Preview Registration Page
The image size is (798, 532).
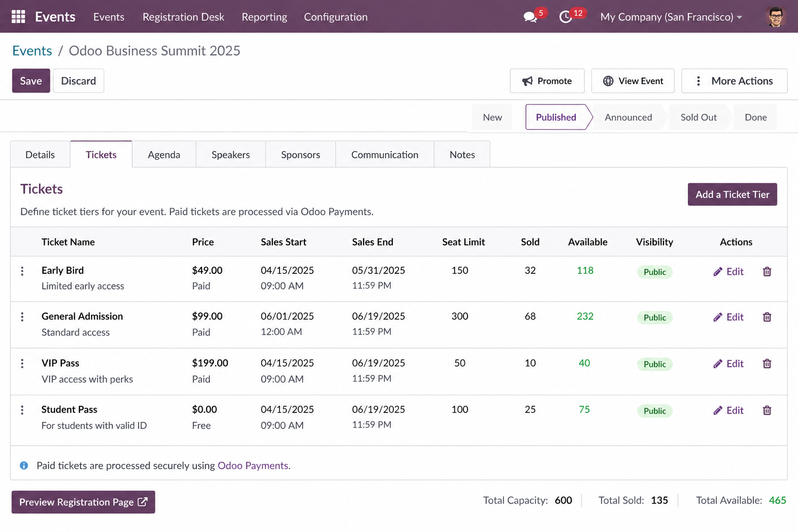pos(83,502)
